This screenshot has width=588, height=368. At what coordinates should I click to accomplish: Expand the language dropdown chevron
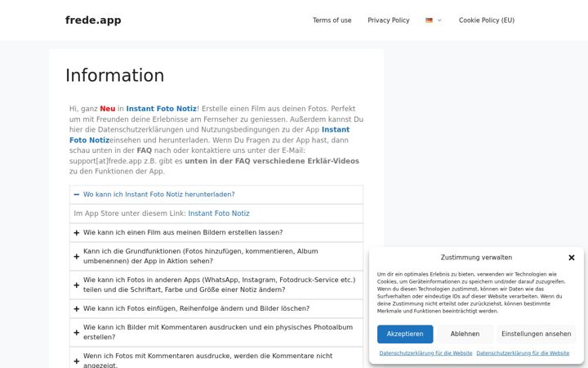[439, 20]
